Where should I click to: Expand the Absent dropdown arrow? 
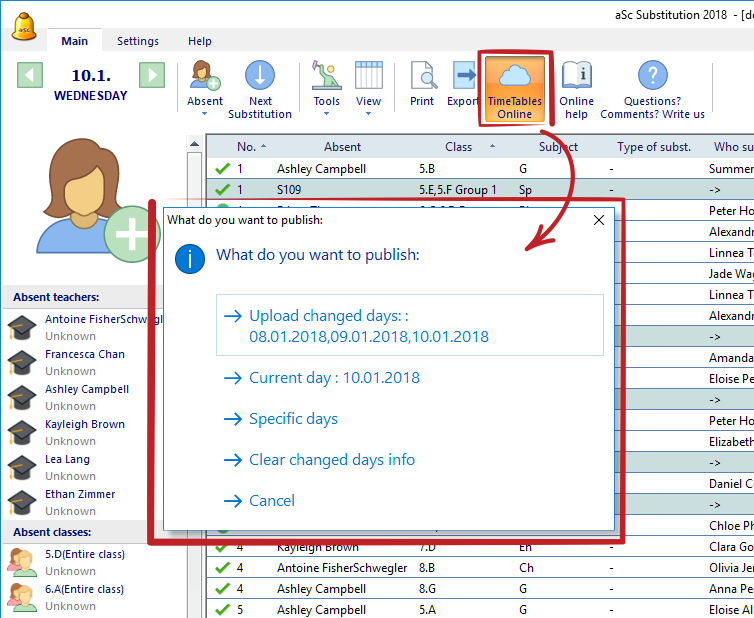pyautogui.click(x=204, y=114)
